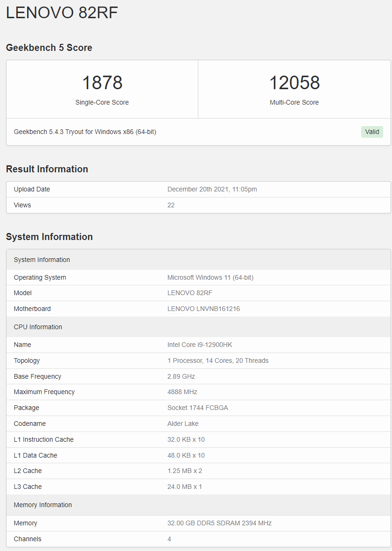The image size is (392, 551).
Task: Click the green Valid badge
Action: [372, 132]
